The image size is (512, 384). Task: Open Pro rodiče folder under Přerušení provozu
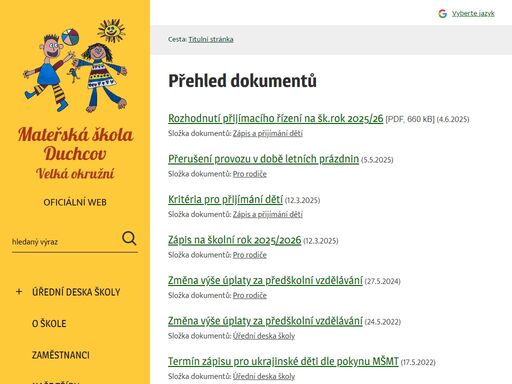(250, 174)
